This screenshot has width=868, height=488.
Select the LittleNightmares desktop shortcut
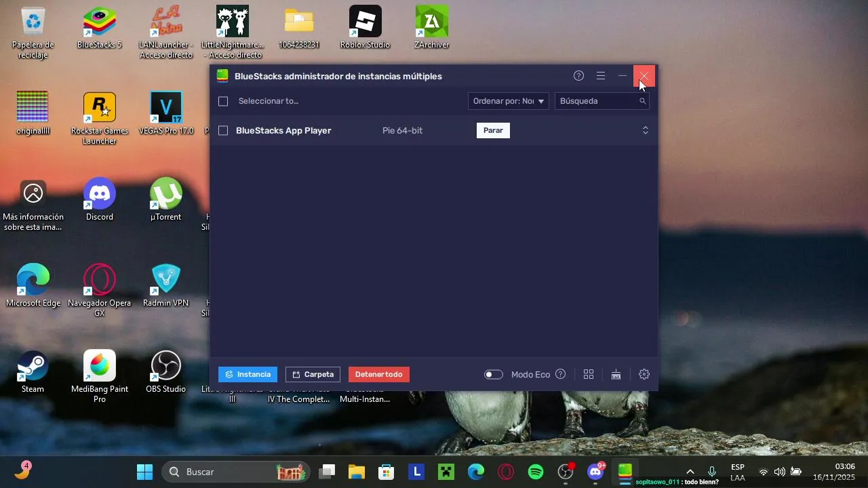[x=233, y=33]
